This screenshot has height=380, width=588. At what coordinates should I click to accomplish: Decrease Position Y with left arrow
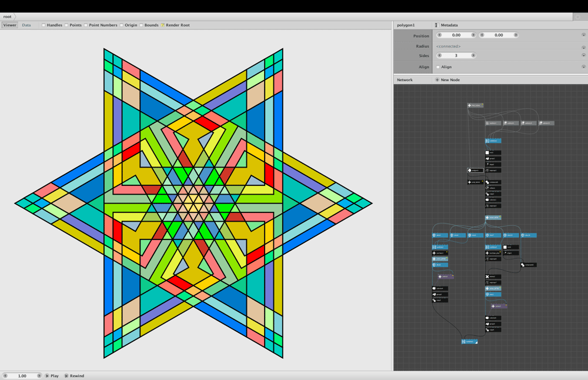[x=482, y=35]
